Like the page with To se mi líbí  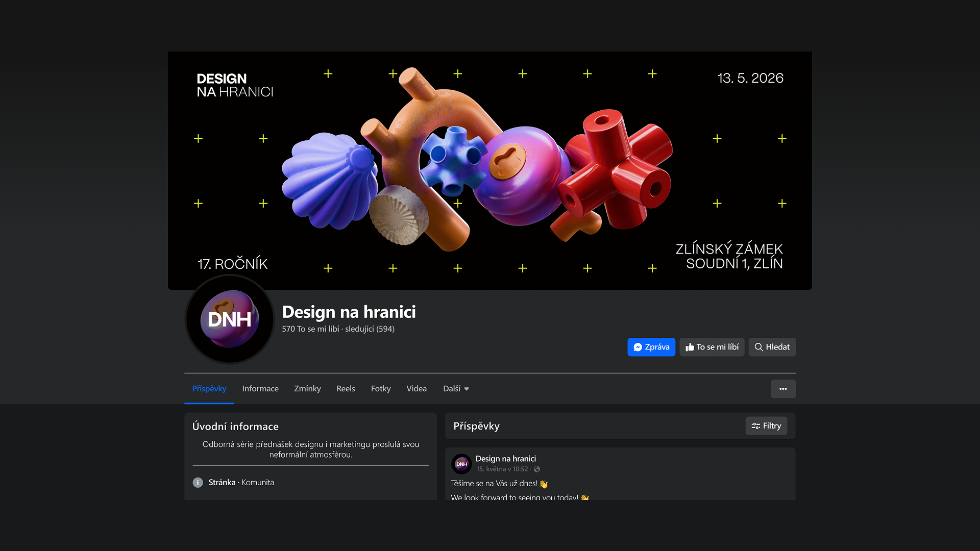coord(712,347)
